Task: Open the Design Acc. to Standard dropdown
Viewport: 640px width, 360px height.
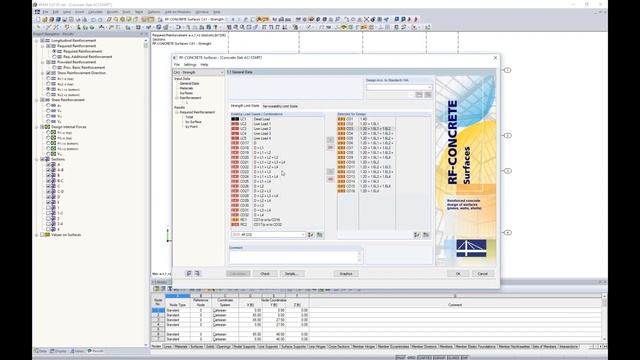Action: coord(399,87)
